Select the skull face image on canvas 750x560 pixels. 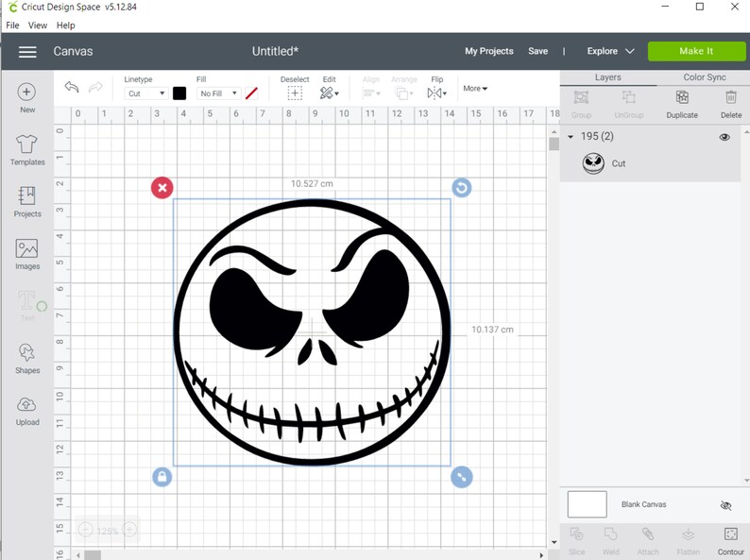pyautogui.click(x=312, y=332)
